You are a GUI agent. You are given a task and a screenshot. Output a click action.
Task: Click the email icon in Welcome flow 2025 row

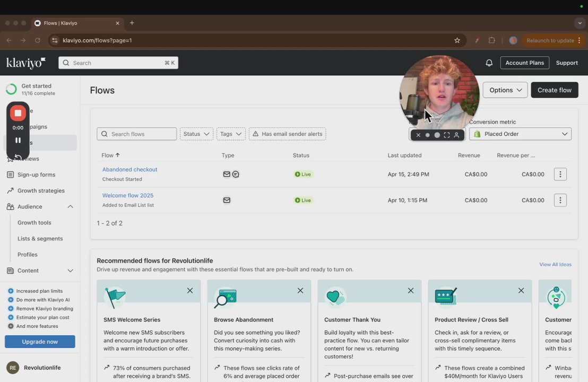pos(227,200)
